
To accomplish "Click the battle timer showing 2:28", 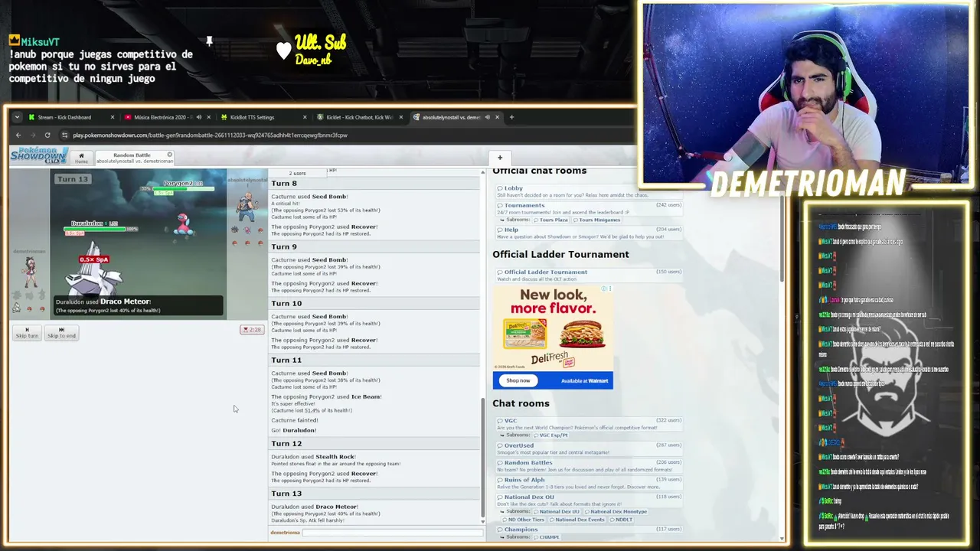I will pyautogui.click(x=252, y=330).
